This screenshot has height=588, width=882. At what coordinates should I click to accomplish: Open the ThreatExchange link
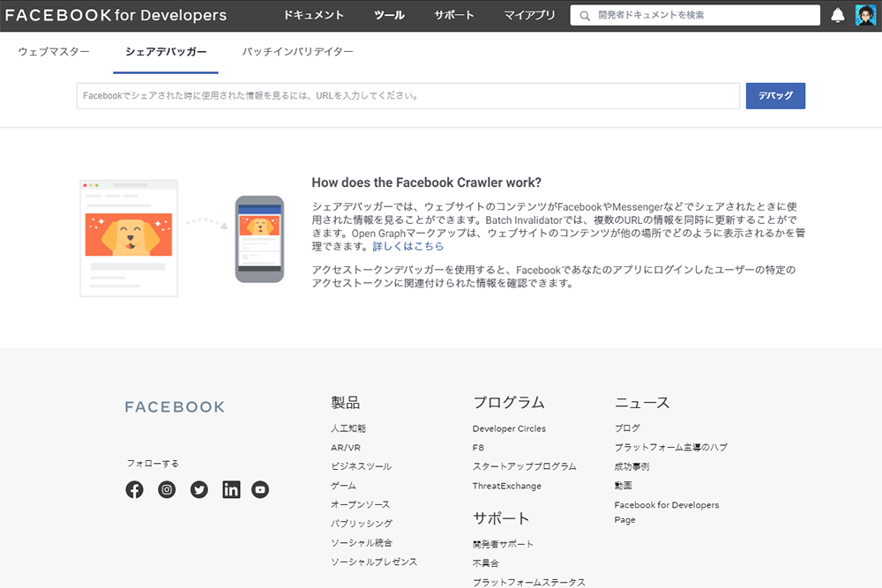[x=507, y=486]
